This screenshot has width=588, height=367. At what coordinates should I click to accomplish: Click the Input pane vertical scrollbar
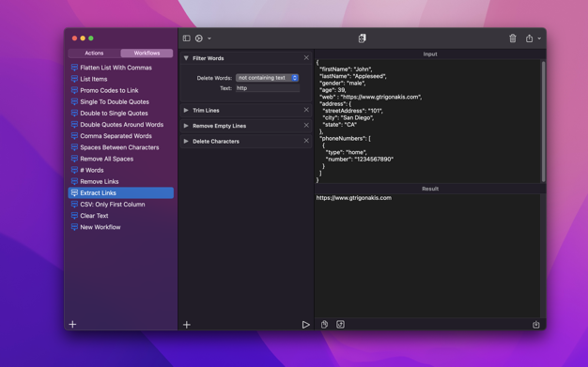coord(543,122)
